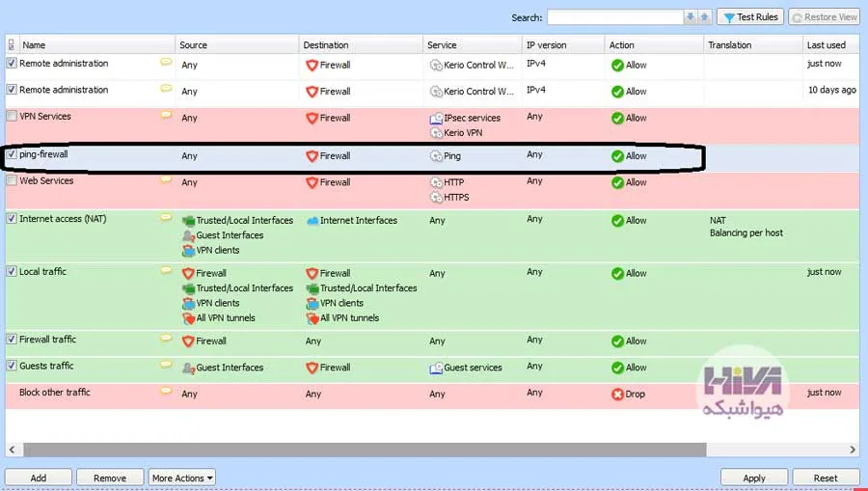Open comment bubble of Guests traffic rule

tap(166, 365)
